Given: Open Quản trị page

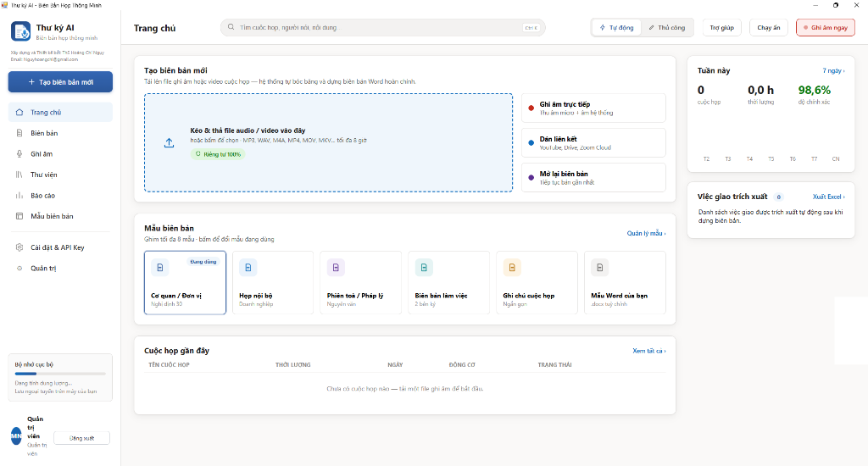Looking at the screenshot, I should click(60, 268).
